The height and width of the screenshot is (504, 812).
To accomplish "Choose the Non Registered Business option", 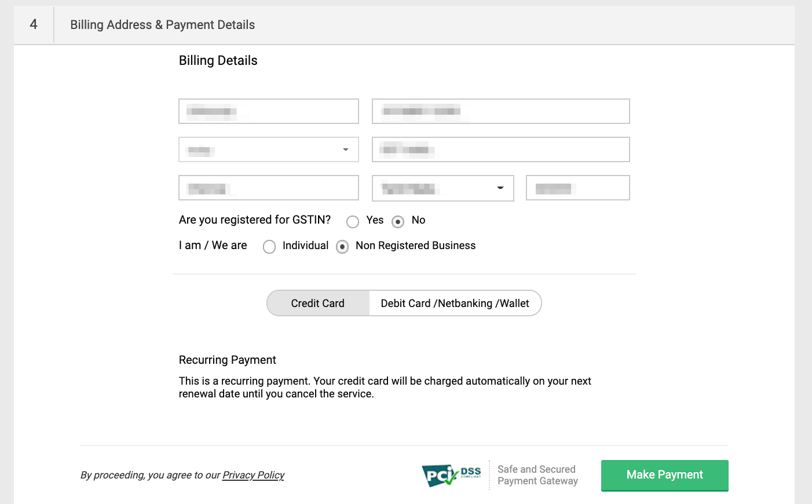I will pyautogui.click(x=342, y=247).
